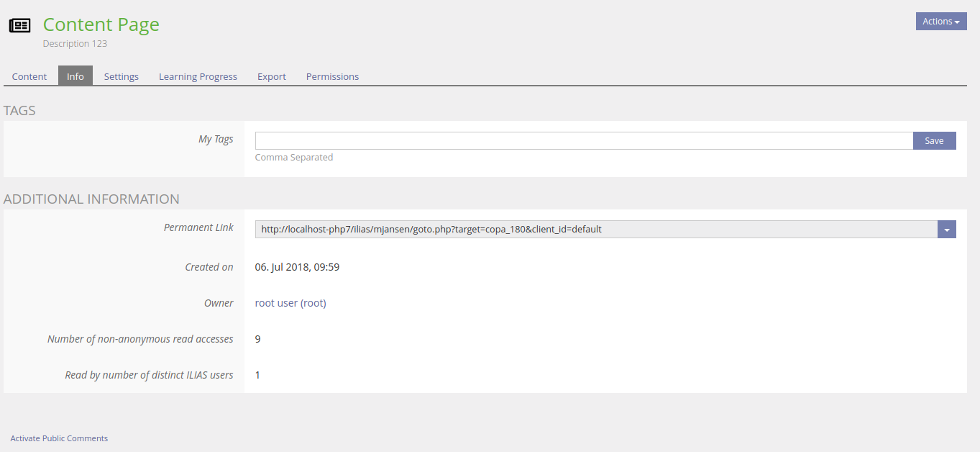Open the Actions dropdown menu
This screenshot has width=980, height=452.
(x=940, y=22)
